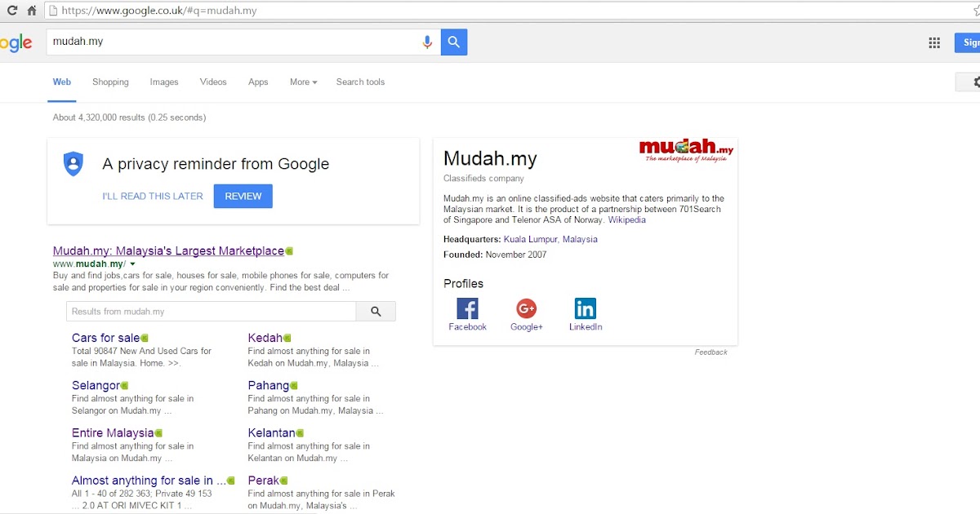Click the Facebook label under Profiles
Viewport: 980px width, 514px height.
[x=467, y=327]
